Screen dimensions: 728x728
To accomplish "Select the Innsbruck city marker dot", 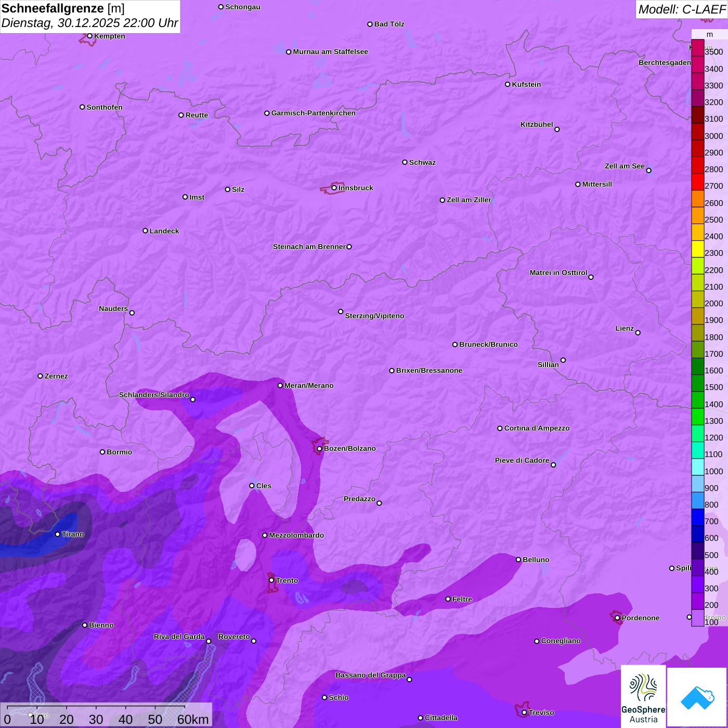I will click(x=334, y=188).
